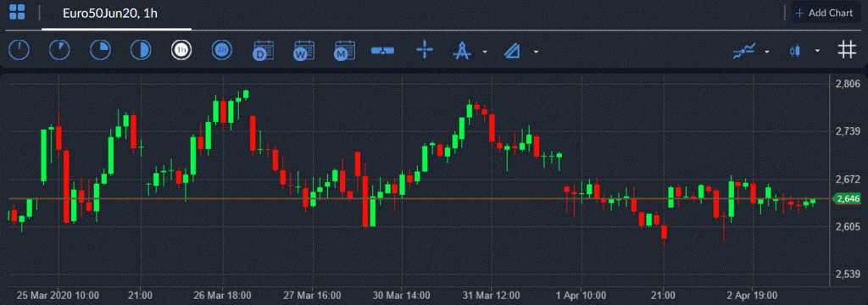Open the indicators line-chart icon
The width and height of the screenshot is (868, 305).
(x=744, y=51)
